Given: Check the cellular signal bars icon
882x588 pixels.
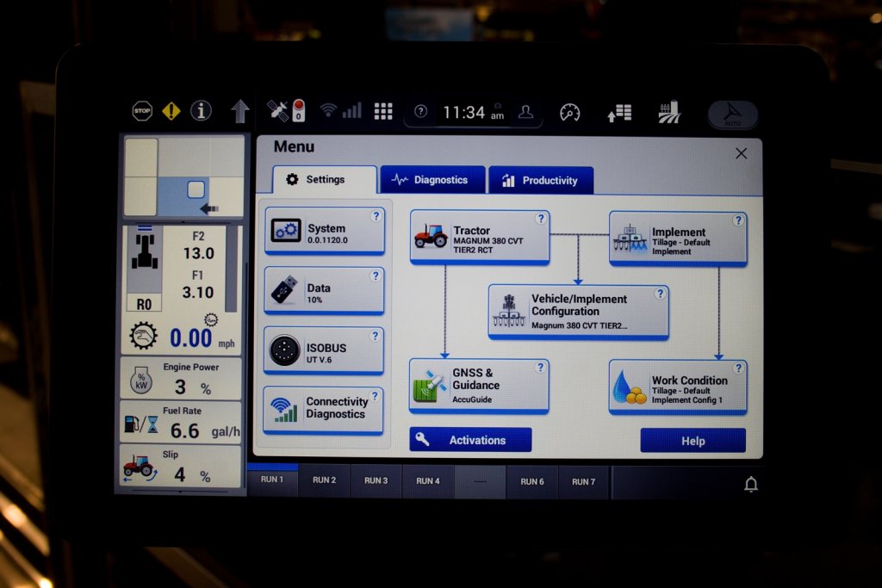Looking at the screenshot, I should pyautogui.click(x=352, y=110).
